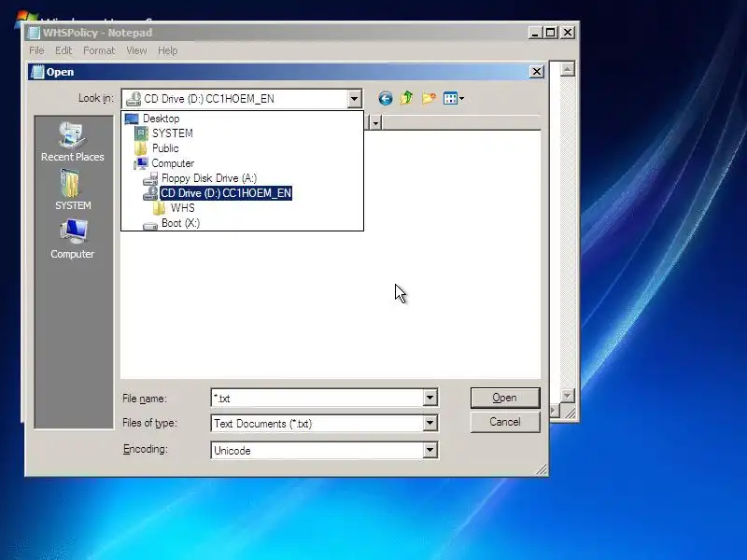Open Recent Places in sidebar
747x560 pixels.
tap(73, 142)
